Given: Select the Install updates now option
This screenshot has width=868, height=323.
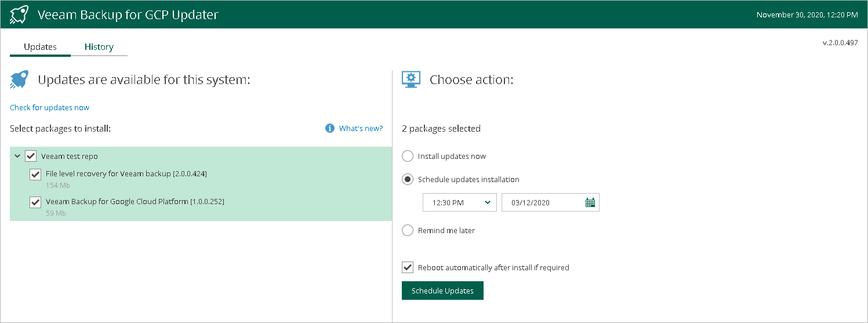Looking at the screenshot, I should pos(408,156).
